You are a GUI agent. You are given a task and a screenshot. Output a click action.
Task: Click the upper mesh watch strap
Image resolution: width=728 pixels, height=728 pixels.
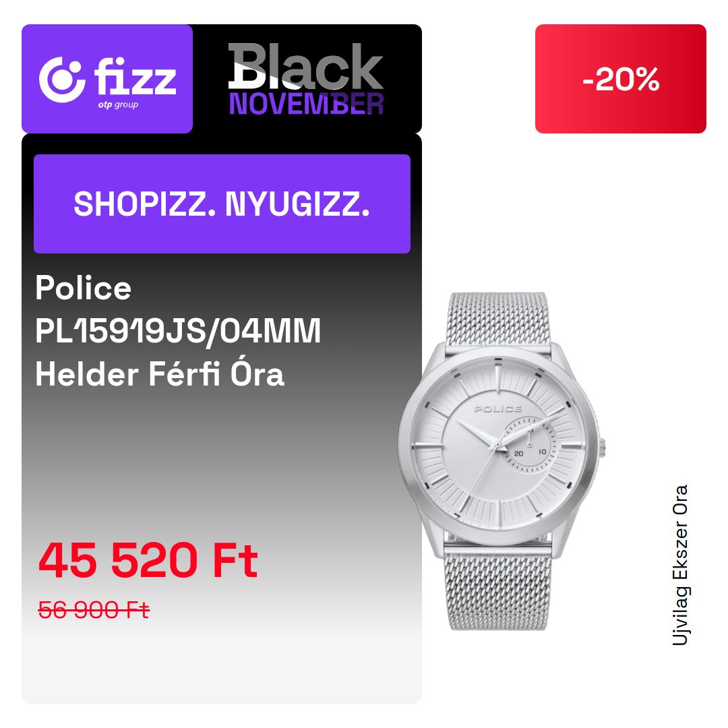pyautogui.click(x=497, y=320)
